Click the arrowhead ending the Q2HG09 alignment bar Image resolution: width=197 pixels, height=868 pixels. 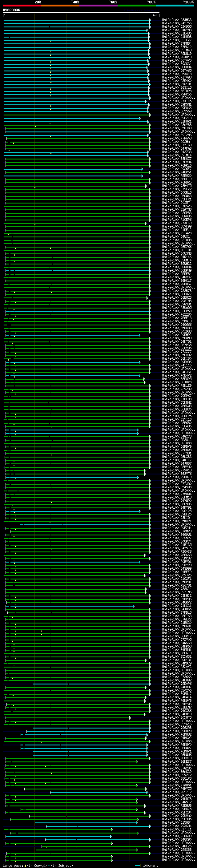click(x=111, y=836)
